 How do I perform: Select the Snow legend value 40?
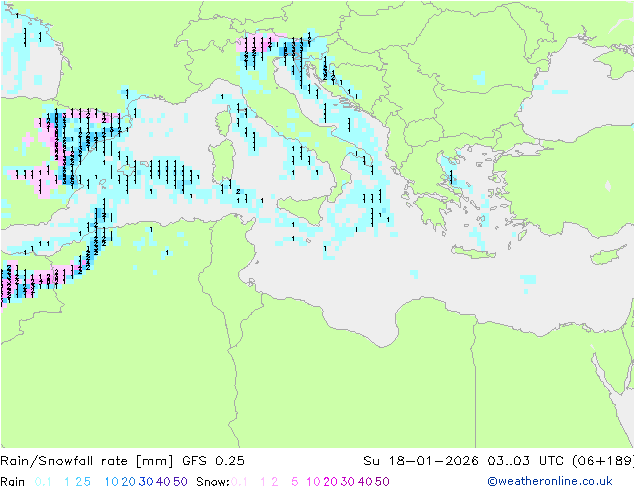click(365, 482)
